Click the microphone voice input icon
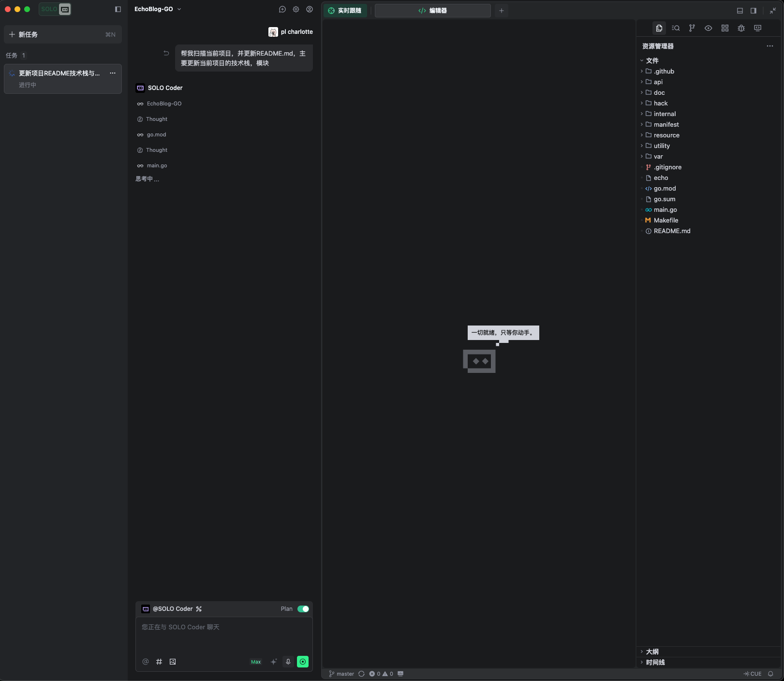Image resolution: width=784 pixels, height=681 pixels. point(288,662)
